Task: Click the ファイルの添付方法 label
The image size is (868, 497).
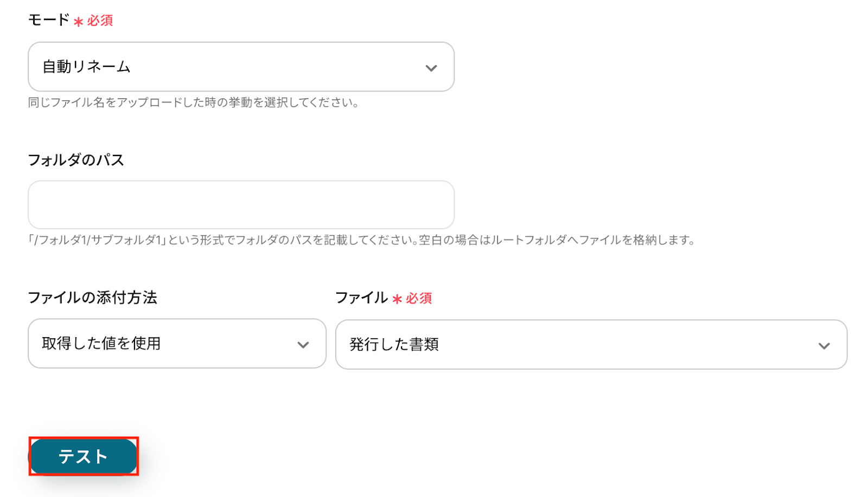Action: coord(92,298)
